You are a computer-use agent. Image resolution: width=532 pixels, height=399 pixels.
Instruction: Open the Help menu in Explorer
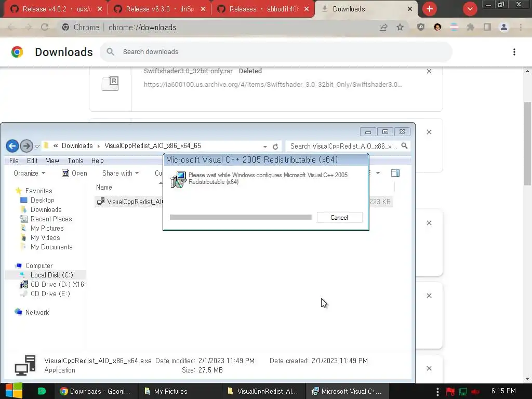(97, 161)
